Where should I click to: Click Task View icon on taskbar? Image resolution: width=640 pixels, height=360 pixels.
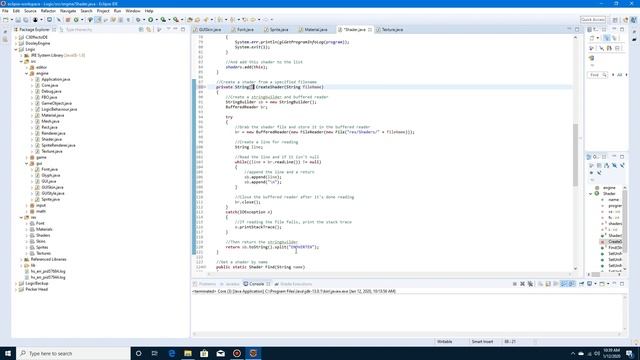pos(155,353)
